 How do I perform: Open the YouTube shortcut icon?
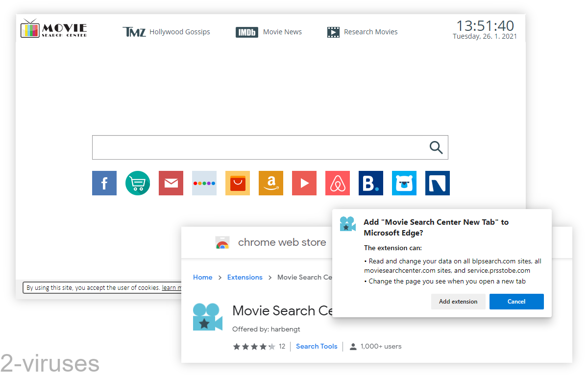pos(304,183)
